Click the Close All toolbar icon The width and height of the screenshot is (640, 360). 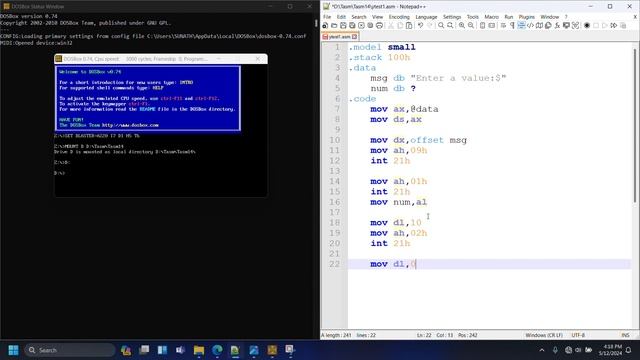[x=370, y=25]
